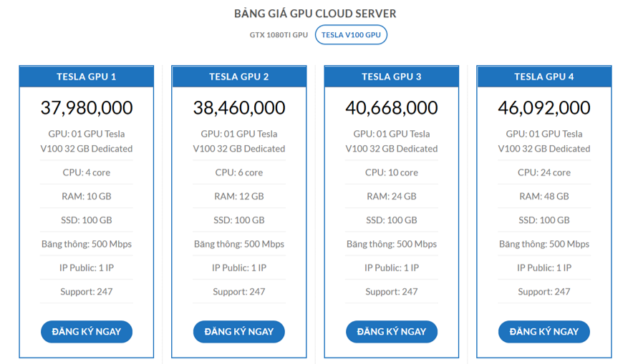Click ĐĂNG KÝ NGAY under Tesla GPU 4
Image resolution: width=633 pixels, height=364 pixels.
tap(543, 331)
